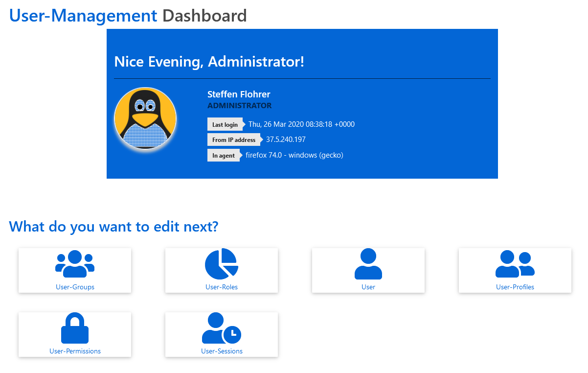Image resolution: width=588 pixels, height=373 pixels.
Task: Click the single User silhouette icon
Action: coord(368,264)
